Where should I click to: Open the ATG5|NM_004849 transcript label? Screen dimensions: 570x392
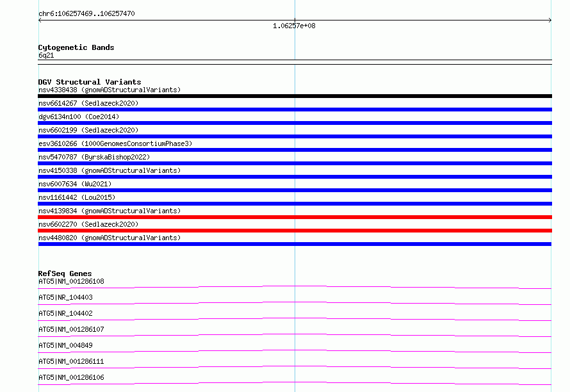tap(65, 345)
